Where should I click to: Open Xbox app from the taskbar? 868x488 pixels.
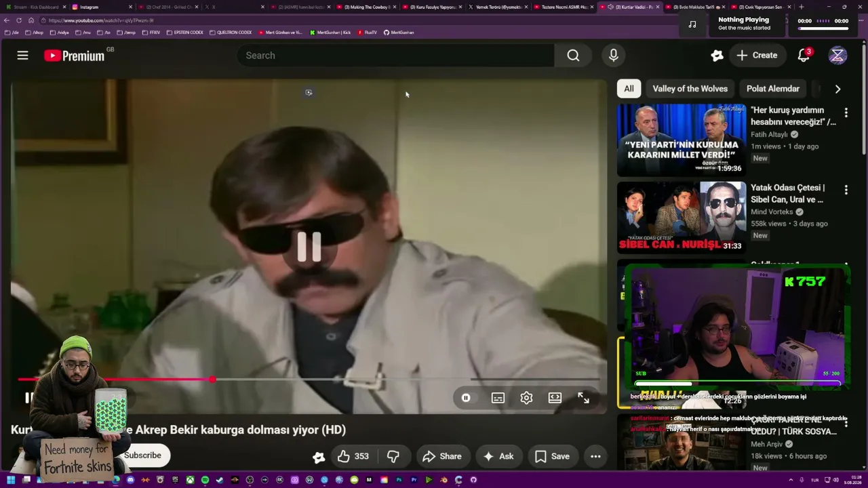click(190, 480)
